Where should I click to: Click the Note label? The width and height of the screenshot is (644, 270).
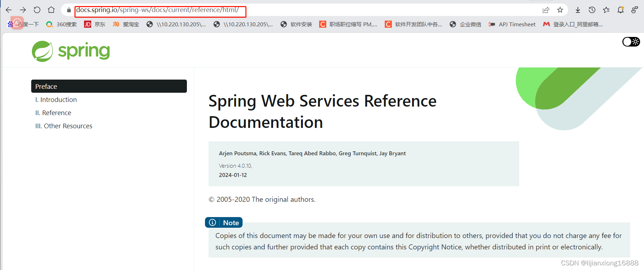point(231,223)
